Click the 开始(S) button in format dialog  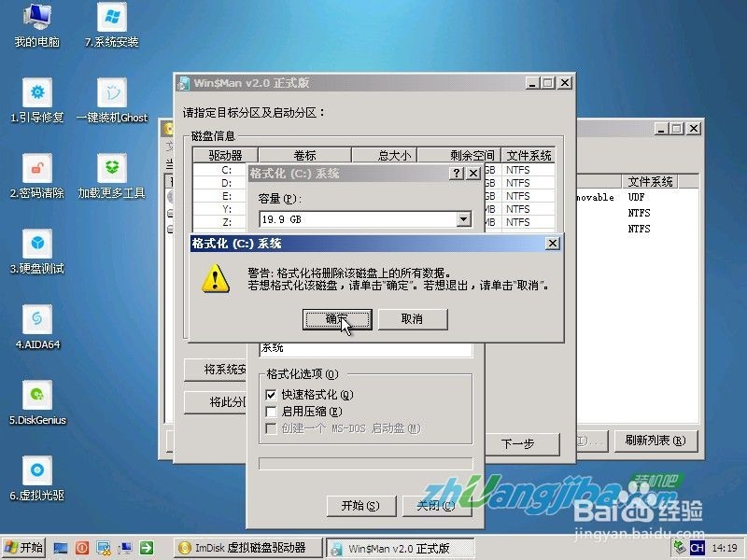point(361,506)
